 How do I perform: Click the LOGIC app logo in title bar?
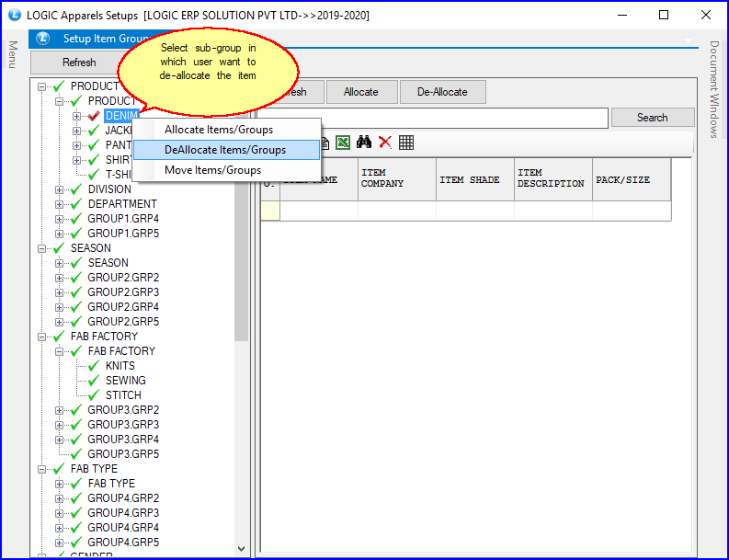[15, 15]
